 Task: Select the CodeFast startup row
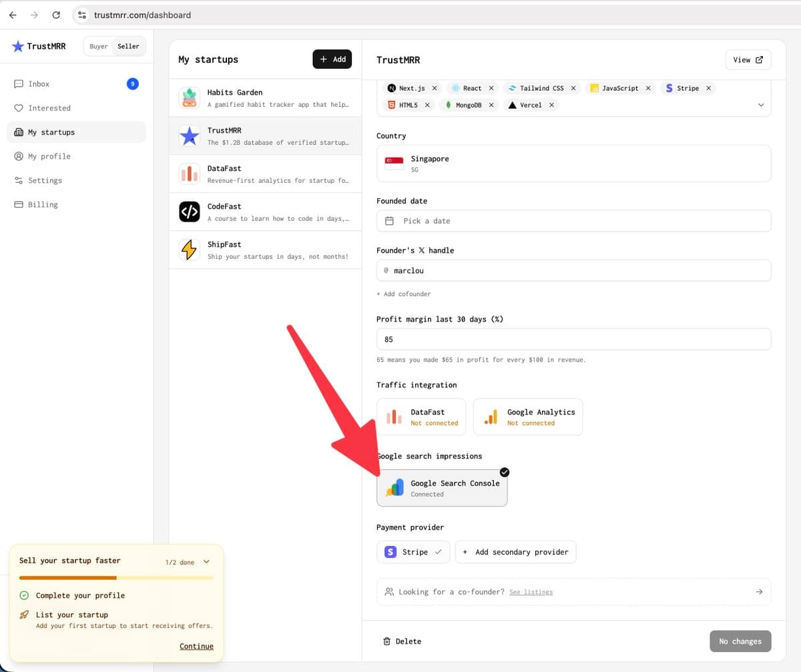(265, 212)
